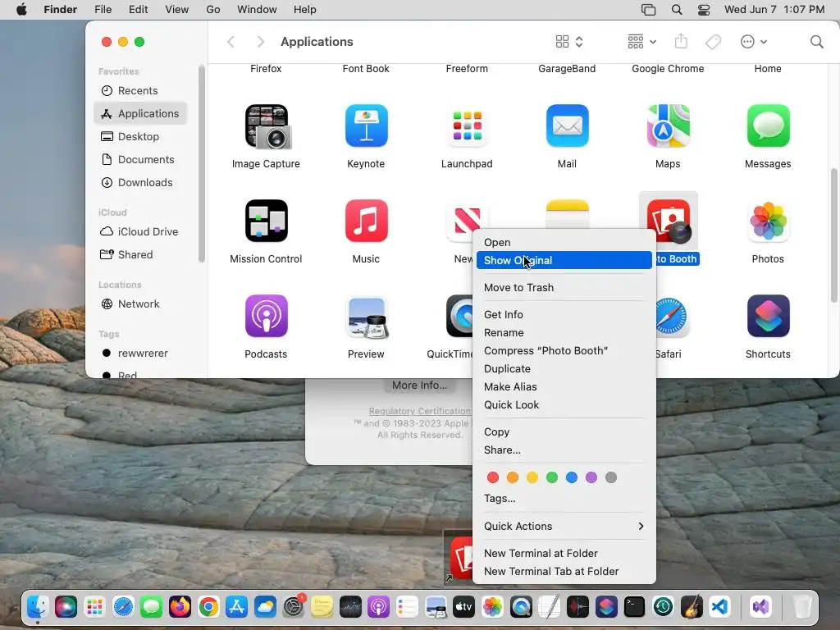840x630 pixels.
Task: Open App Store from the Dock
Action: 236,607
